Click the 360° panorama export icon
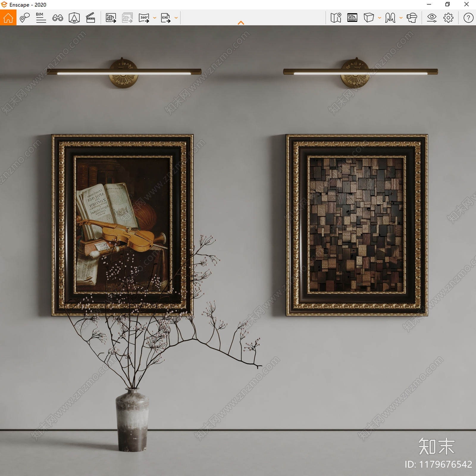This screenshot has width=476, height=476. point(144,18)
